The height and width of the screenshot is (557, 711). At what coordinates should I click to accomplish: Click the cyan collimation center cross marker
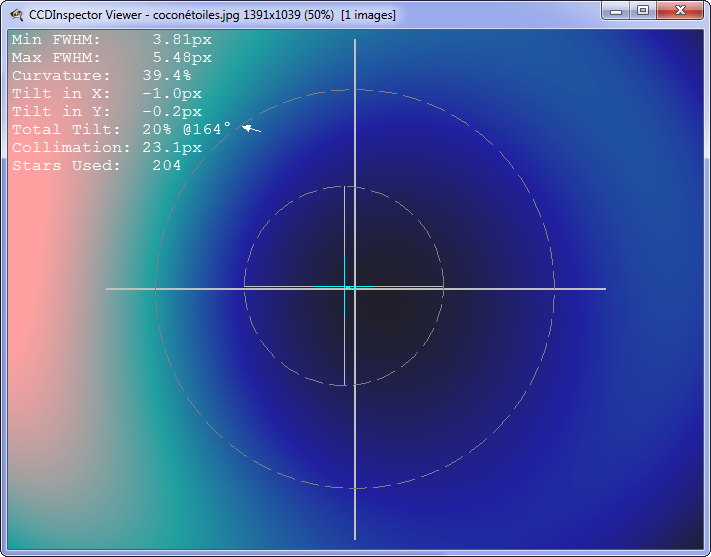pyautogui.click(x=345, y=287)
